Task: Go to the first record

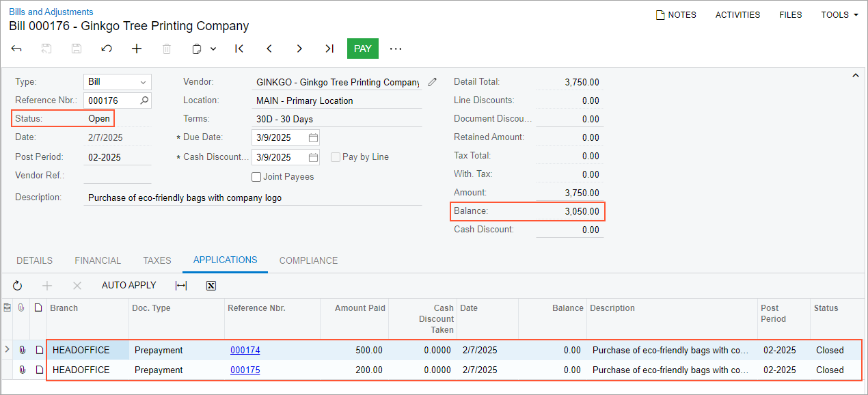Action: [239, 49]
